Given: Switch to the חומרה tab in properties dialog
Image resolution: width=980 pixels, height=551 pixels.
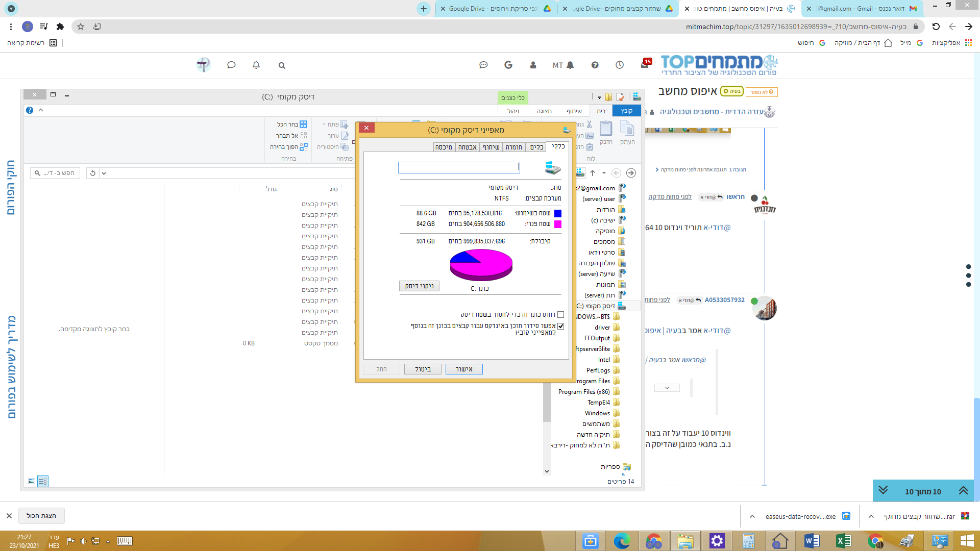Looking at the screenshot, I should (x=513, y=147).
